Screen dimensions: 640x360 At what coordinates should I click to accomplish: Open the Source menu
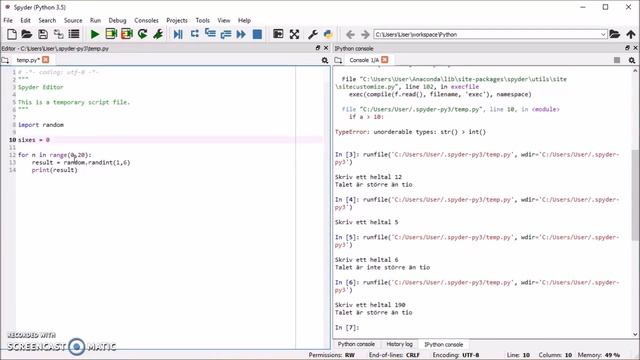click(73, 20)
